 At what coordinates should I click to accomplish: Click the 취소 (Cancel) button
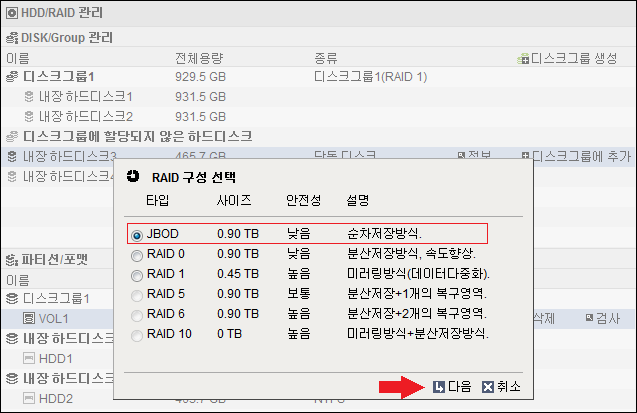click(501, 387)
